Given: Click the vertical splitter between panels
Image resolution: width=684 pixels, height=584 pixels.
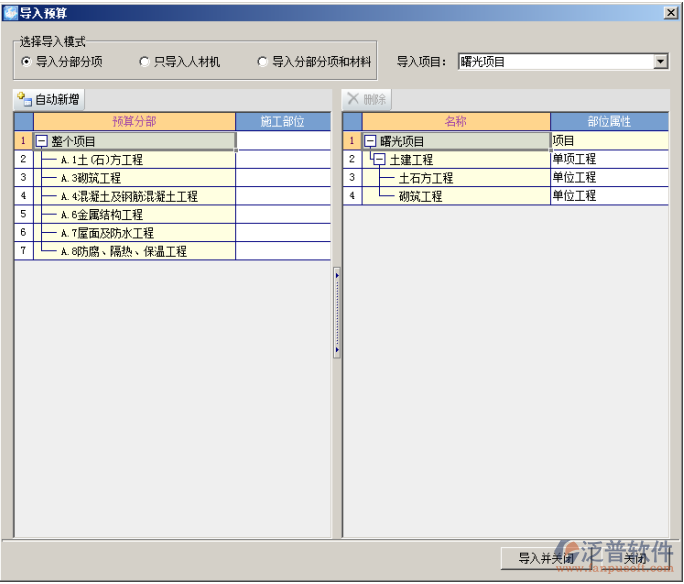Looking at the screenshot, I should (x=337, y=312).
